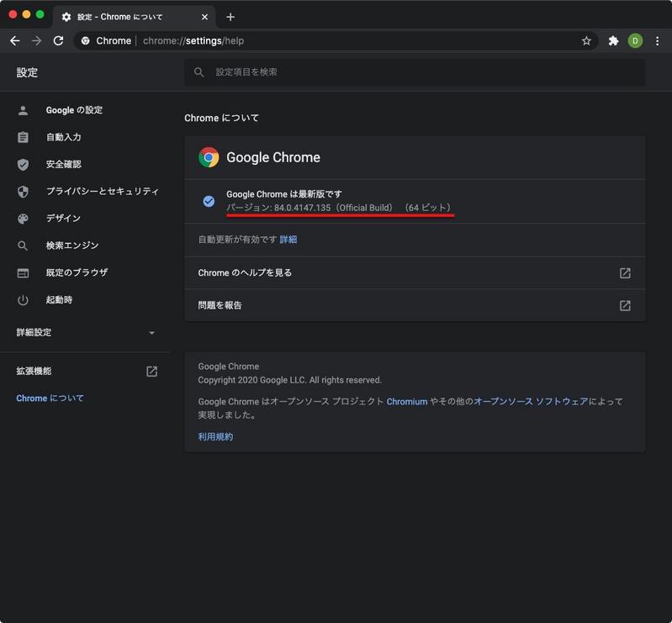The width and height of the screenshot is (672, 623).
Task: Click the shield icon beside プライバシーとセキュリティ
Action: (24, 192)
